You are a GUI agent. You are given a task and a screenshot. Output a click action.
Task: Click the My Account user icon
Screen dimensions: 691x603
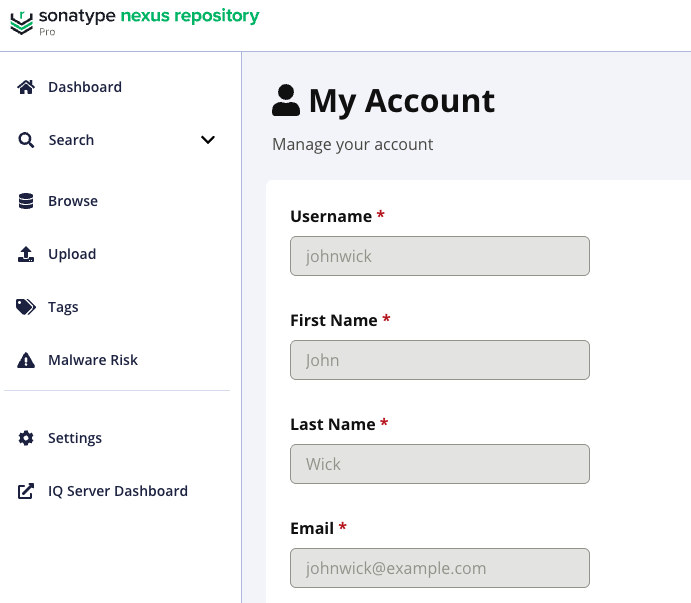286,100
